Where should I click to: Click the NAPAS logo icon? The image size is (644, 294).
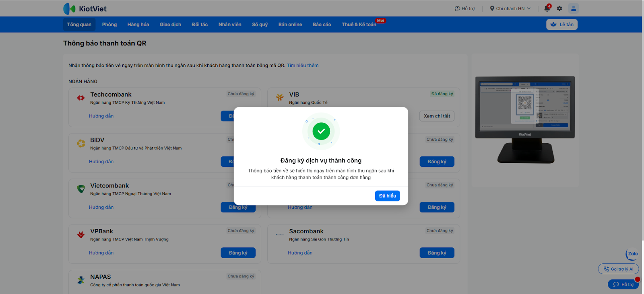point(81,280)
